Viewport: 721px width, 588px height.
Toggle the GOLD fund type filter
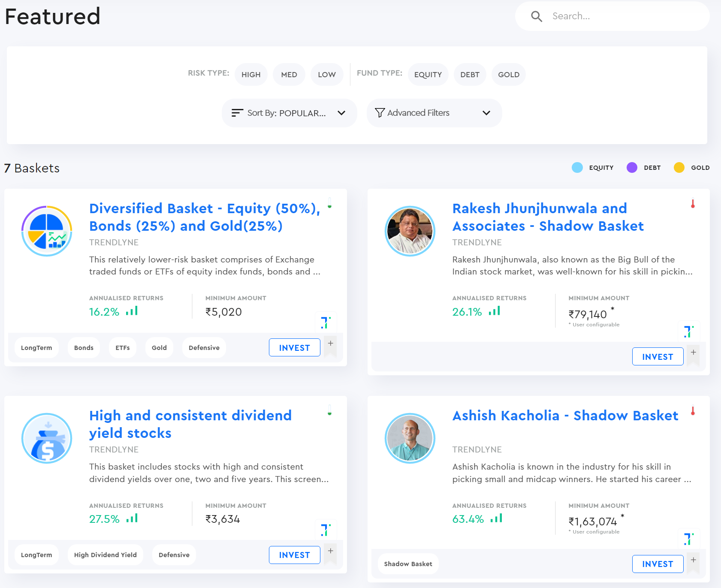[509, 75]
